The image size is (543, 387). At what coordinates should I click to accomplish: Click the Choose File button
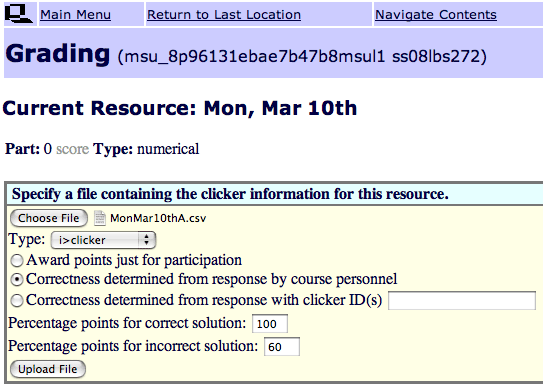pyautogui.click(x=48, y=218)
